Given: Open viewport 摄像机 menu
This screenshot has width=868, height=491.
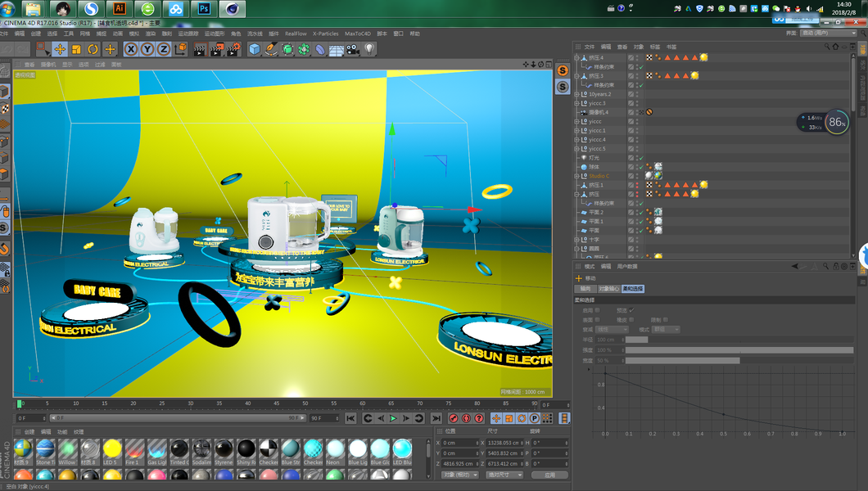Looking at the screenshot, I should pyautogui.click(x=48, y=65).
